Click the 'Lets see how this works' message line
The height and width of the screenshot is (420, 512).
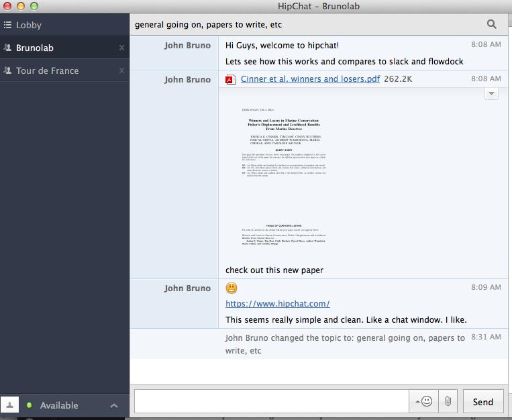point(344,62)
